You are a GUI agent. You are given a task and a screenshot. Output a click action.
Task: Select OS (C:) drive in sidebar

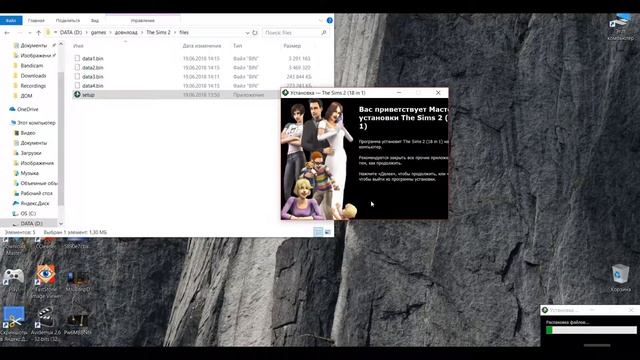pyautogui.click(x=28, y=213)
